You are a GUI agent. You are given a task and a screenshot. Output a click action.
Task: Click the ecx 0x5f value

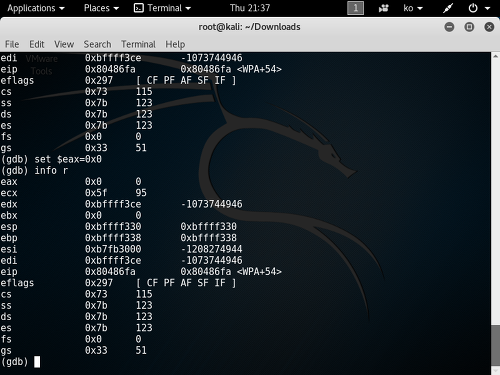coord(96,193)
